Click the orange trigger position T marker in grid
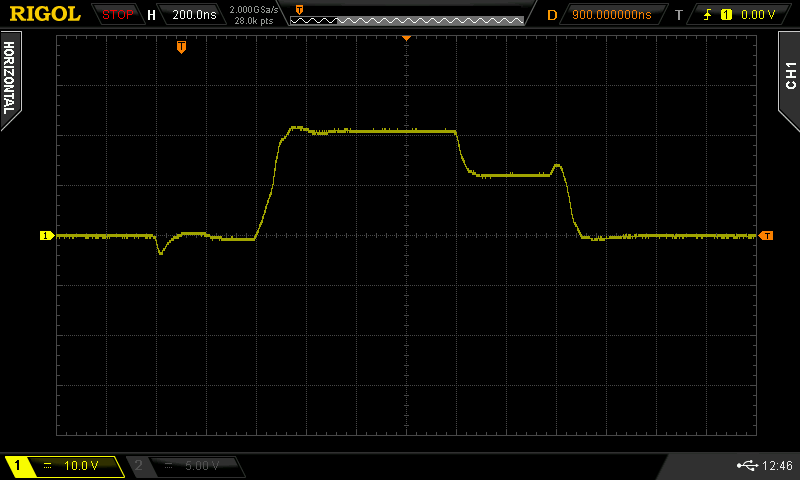Viewport: 800px width, 480px height. click(181, 47)
